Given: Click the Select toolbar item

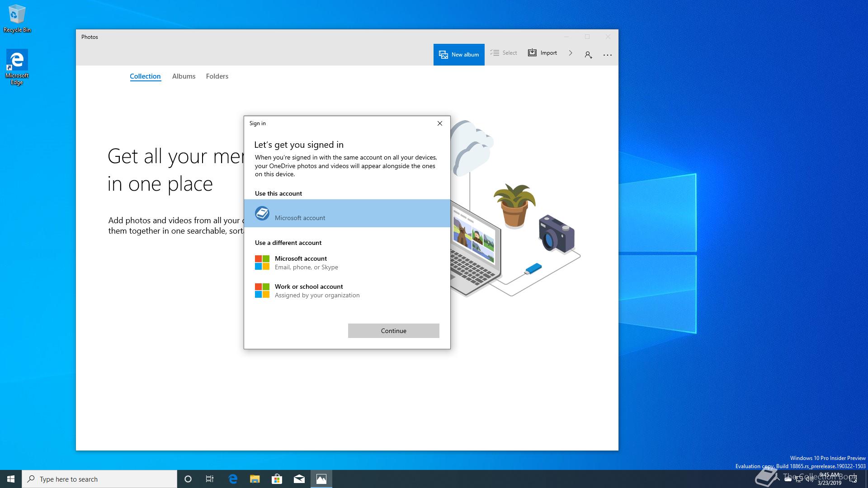Looking at the screenshot, I should [x=504, y=53].
